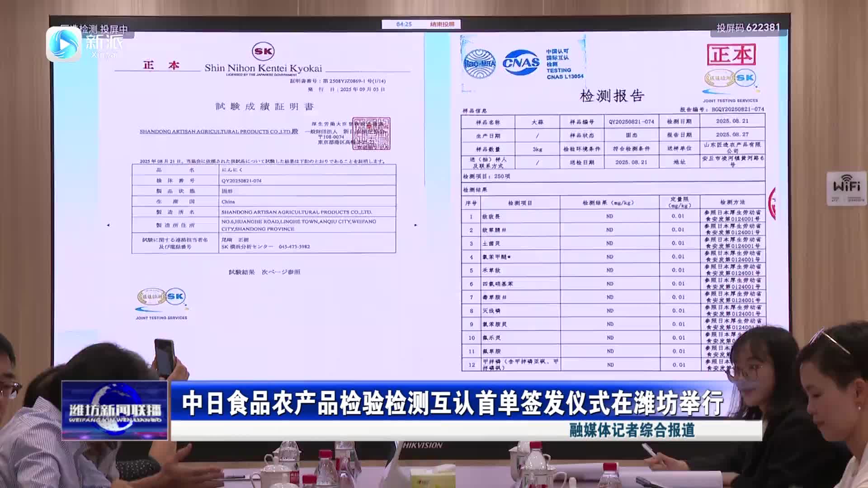Click the Joint Testing Services logo under the test report stamp

pos(730,86)
